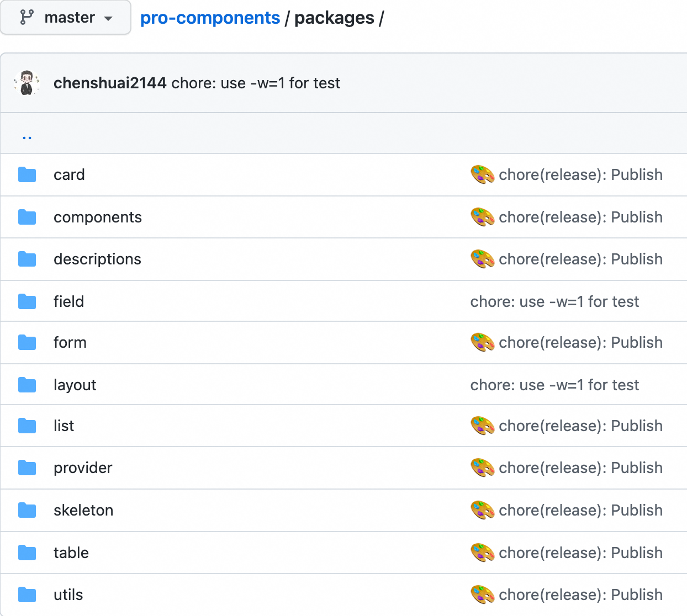This screenshot has width=687, height=616.
Task: Click palette emoji in card row
Action: point(482,174)
